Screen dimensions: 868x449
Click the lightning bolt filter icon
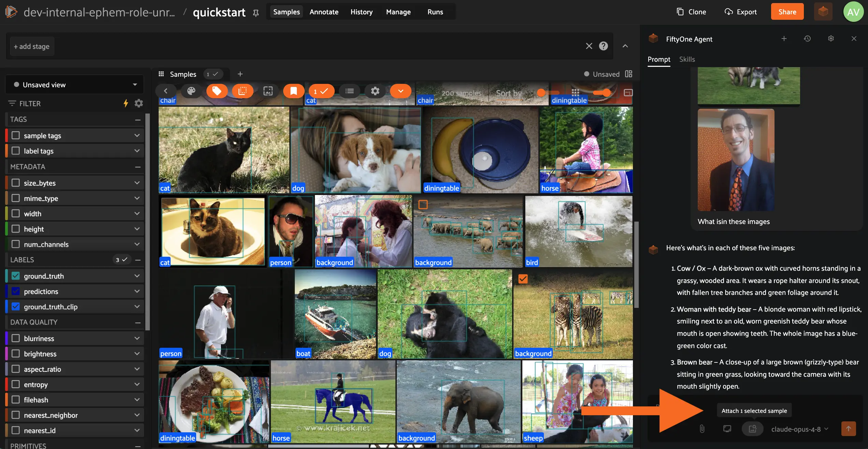point(126,103)
